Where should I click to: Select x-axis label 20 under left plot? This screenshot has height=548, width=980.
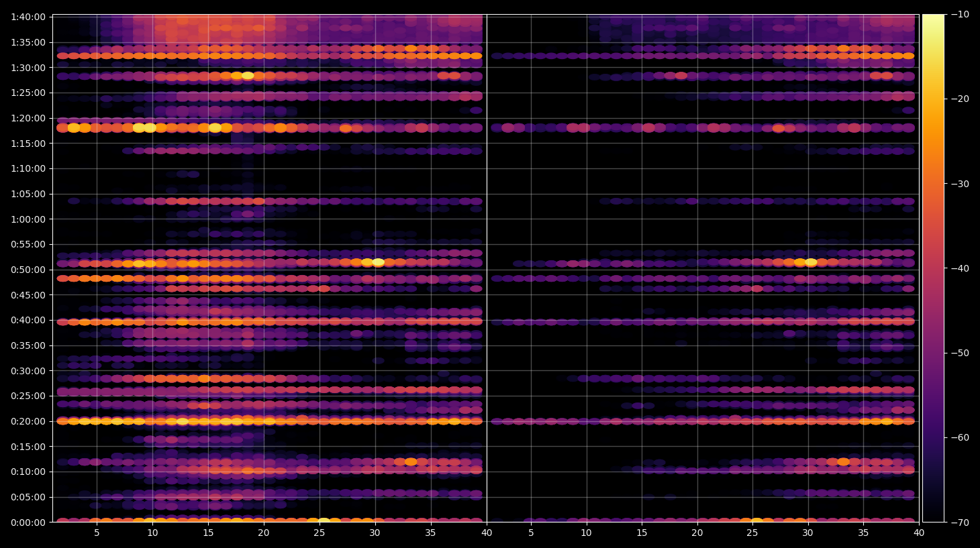pos(264,533)
